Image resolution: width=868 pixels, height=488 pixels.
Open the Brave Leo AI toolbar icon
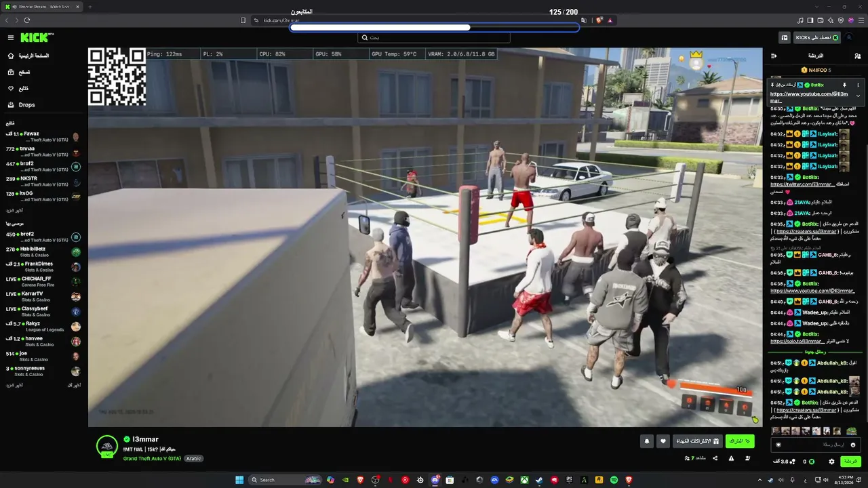(831, 20)
